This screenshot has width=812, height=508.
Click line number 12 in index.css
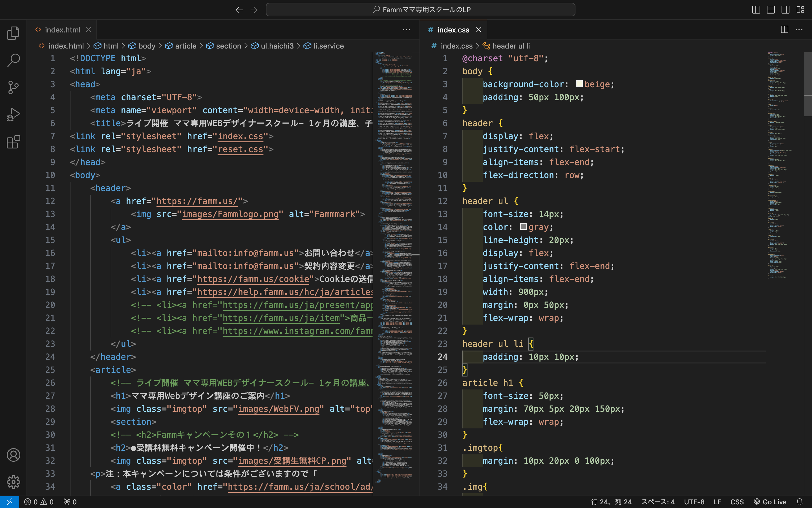[443, 201]
